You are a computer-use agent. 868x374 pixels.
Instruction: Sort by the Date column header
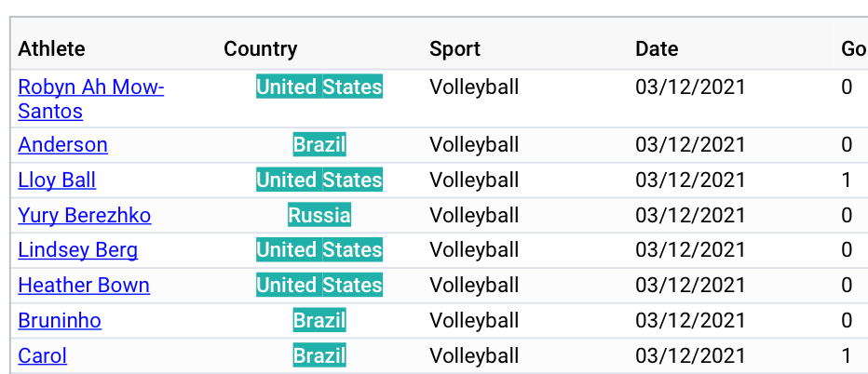coord(657,49)
